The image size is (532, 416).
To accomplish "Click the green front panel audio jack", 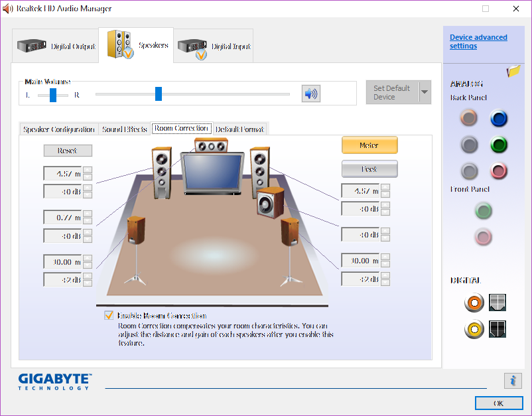I will (x=484, y=211).
